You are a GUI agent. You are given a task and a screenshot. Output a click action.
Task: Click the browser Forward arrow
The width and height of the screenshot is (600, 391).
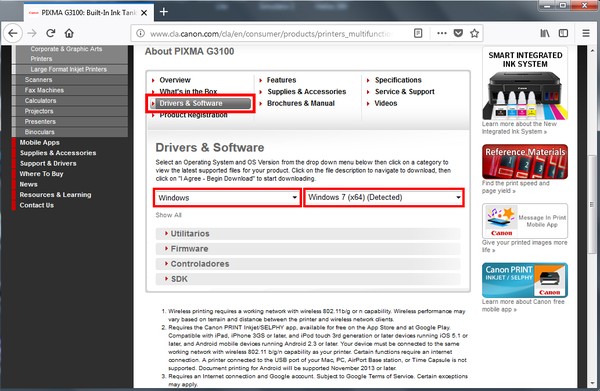coord(32,33)
